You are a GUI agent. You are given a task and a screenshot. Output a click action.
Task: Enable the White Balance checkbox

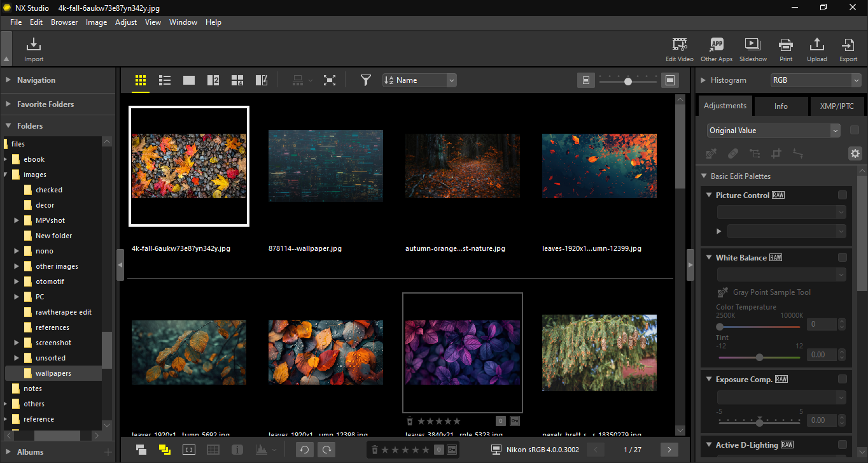coord(843,257)
